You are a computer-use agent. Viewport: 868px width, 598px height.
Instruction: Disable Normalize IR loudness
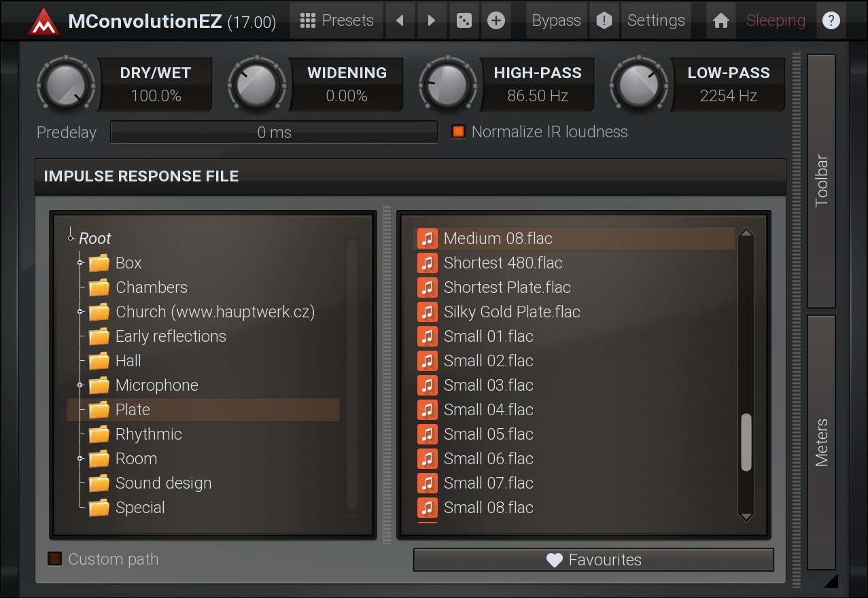[459, 132]
